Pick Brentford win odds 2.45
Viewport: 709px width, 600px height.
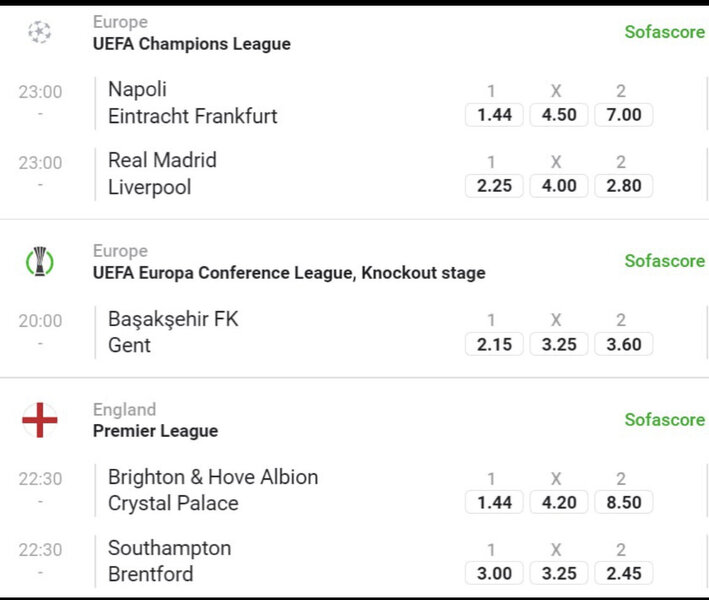coord(624,573)
